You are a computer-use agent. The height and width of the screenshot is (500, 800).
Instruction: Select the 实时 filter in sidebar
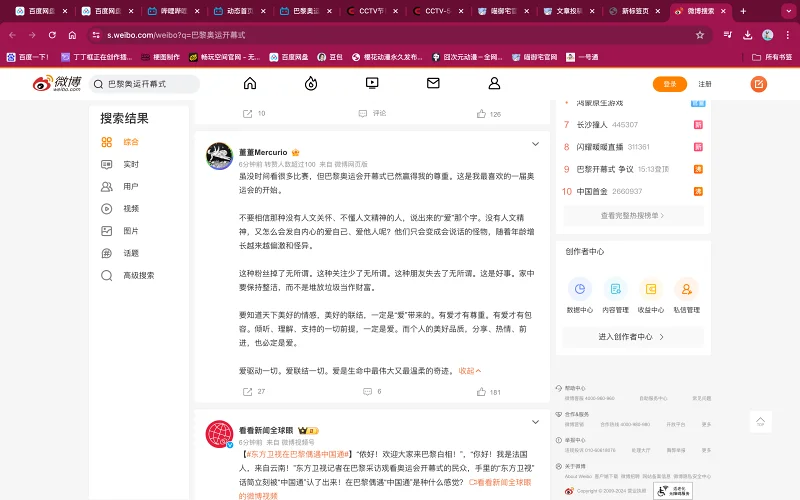click(x=131, y=164)
